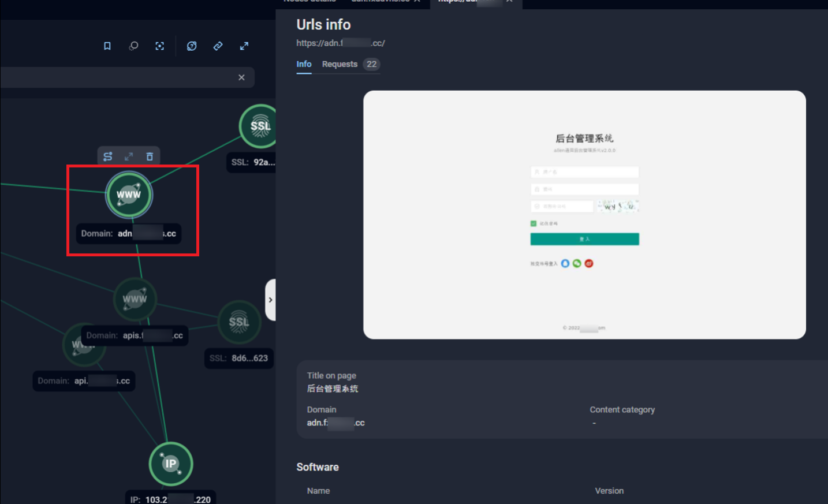Image resolution: width=828 pixels, height=504 pixels.
Task: Clear the search field with the X button
Action: (241, 77)
